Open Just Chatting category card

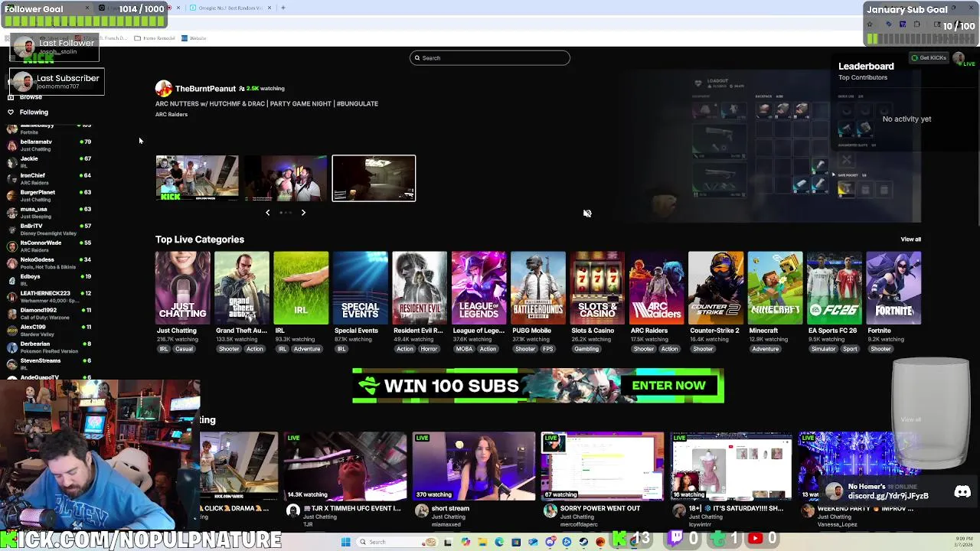182,287
